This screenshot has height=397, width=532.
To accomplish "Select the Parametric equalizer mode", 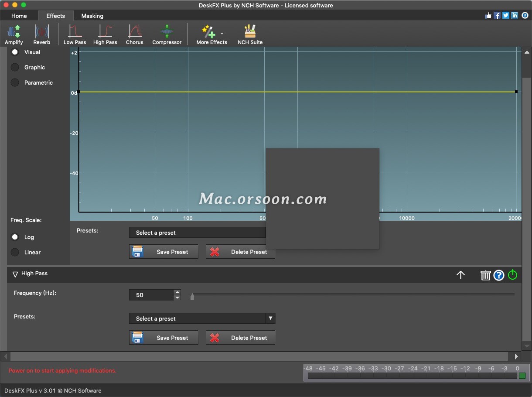I will click(15, 82).
